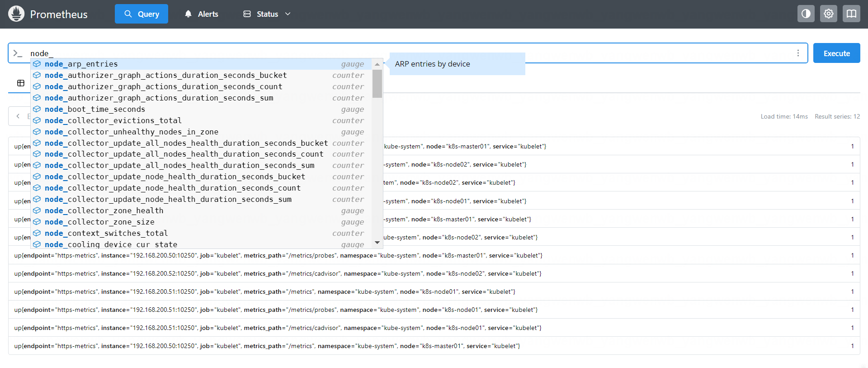Open the documentation book icon
The height and width of the screenshot is (368, 868).
pos(851,14)
